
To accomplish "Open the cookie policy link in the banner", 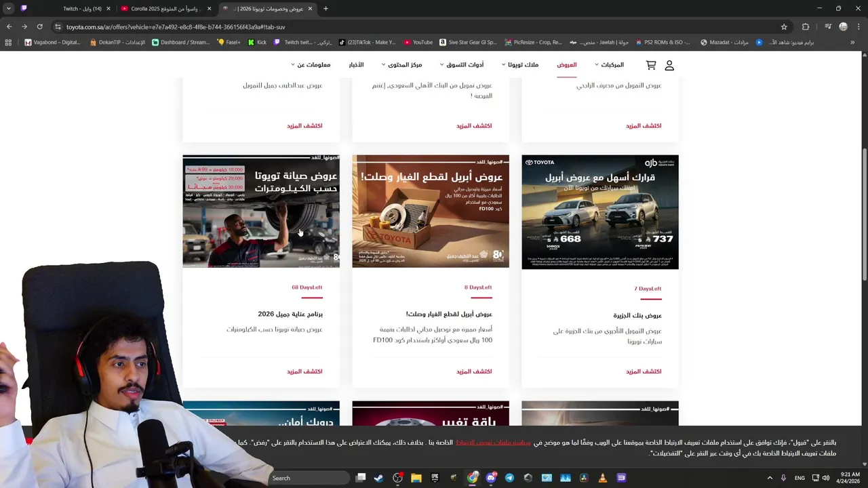I will tap(493, 443).
